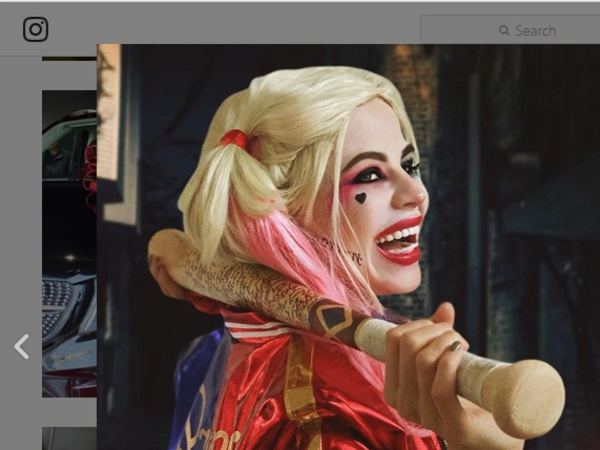The image size is (600, 450).
Task: Click the magnifier icon in Search
Action: [x=504, y=30]
